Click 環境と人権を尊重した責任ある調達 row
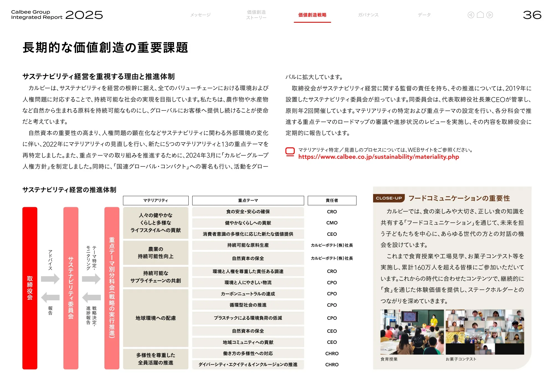This screenshot has height=392, width=554. click(248, 271)
